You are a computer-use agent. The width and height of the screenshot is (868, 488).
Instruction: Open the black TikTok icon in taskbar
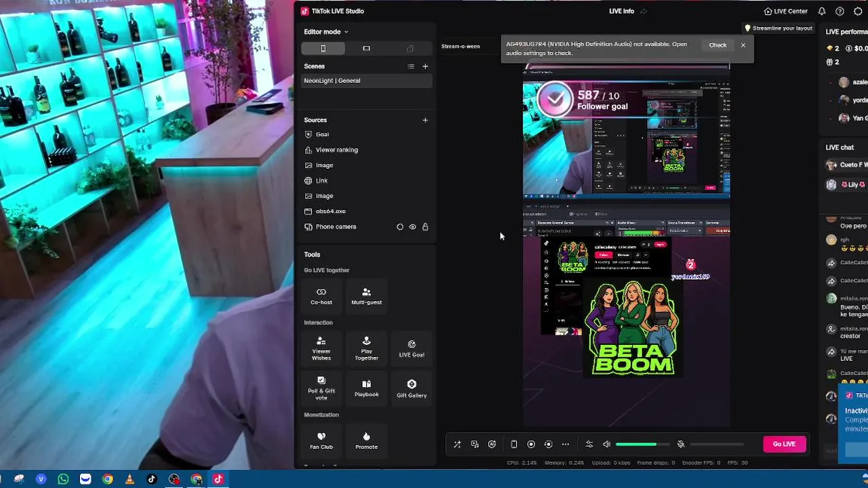(151, 479)
